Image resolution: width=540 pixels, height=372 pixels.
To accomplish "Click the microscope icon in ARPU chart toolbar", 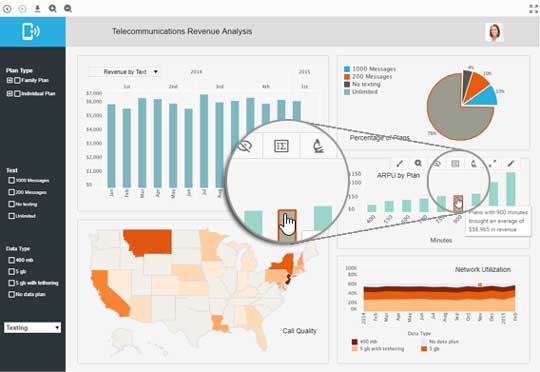I will click(474, 163).
